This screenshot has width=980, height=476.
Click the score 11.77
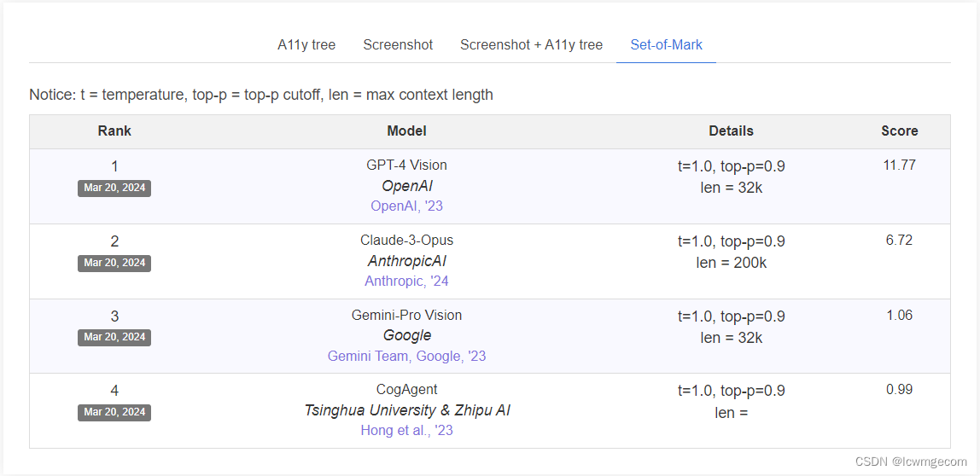tap(900, 165)
